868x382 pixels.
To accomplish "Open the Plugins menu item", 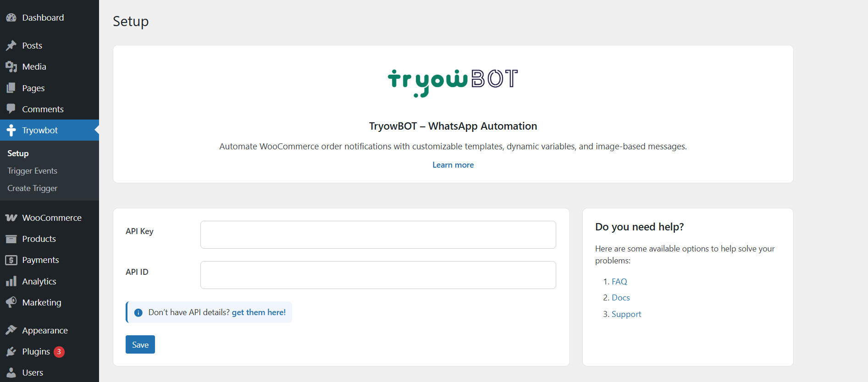I will click(50, 352).
